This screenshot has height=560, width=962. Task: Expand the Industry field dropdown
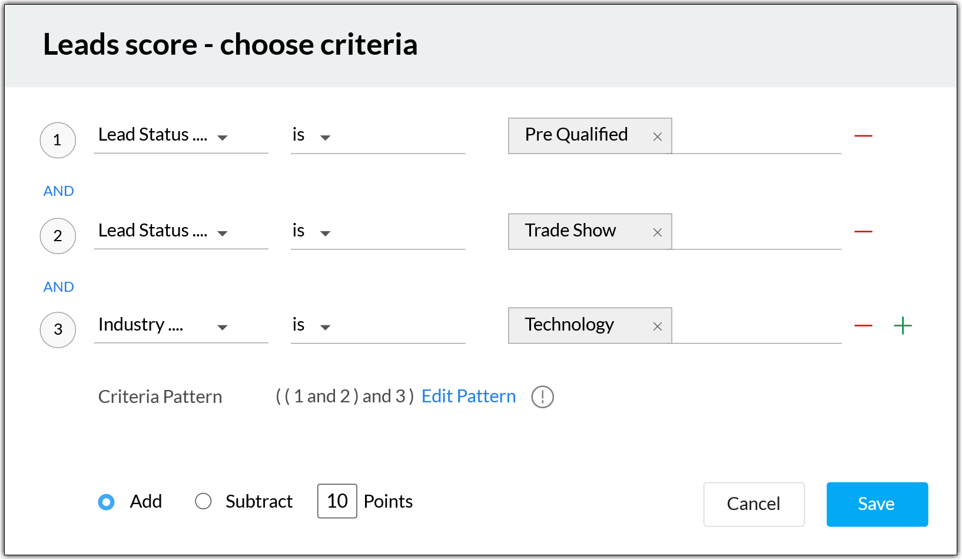click(x=222, y=328)
